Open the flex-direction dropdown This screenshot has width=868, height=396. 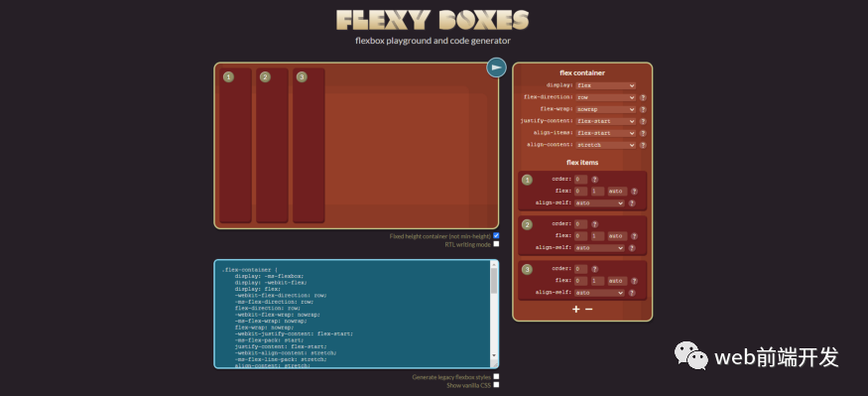click(605, 97)
